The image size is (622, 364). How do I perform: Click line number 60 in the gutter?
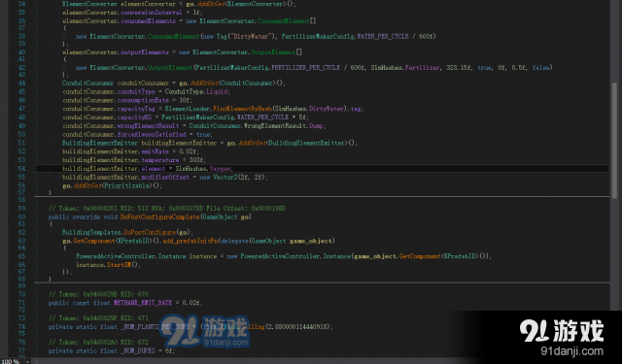click(21, 216)
